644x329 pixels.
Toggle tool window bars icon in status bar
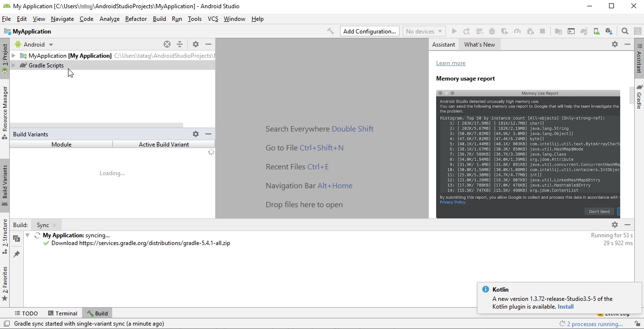(x=7, y=324)
